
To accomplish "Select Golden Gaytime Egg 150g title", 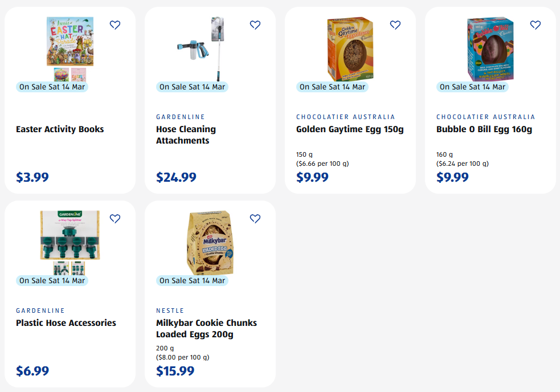I will pyautogui.click(x=350, y=129).
